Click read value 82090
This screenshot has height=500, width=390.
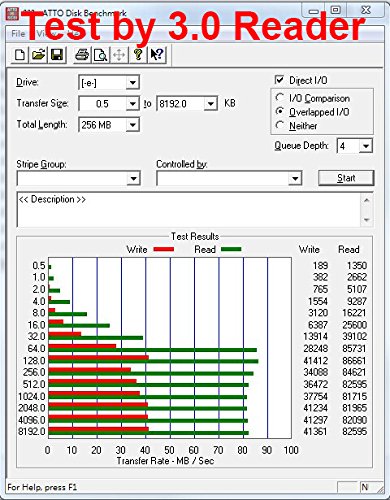tap(354, 420)
